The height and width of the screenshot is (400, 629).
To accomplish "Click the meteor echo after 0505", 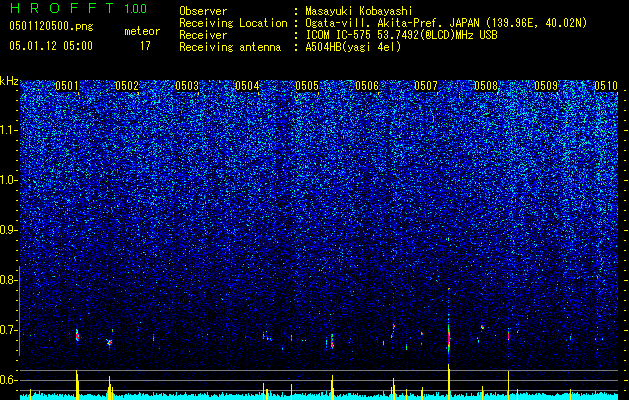I will [x=332, y=341].
